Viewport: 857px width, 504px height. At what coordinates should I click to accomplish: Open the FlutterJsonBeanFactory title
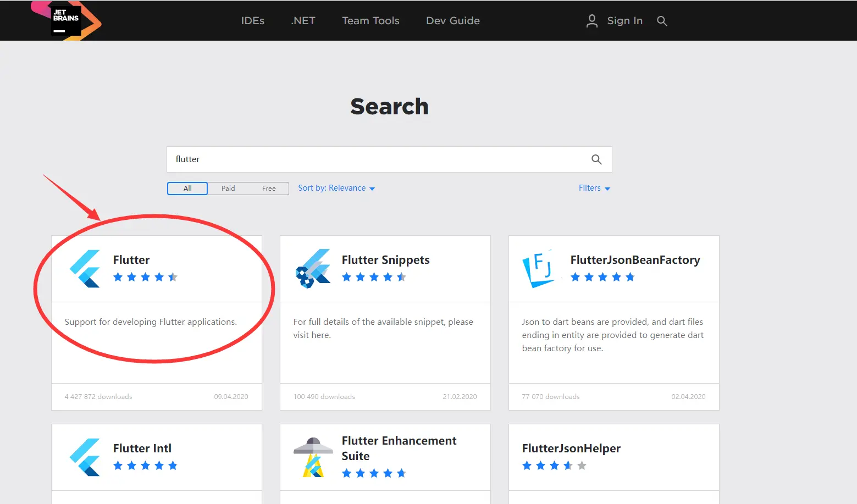tap(635, 260)
